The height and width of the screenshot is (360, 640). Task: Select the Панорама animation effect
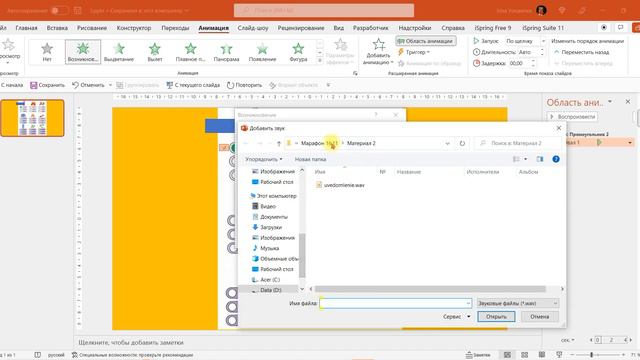tap(226, 52)
